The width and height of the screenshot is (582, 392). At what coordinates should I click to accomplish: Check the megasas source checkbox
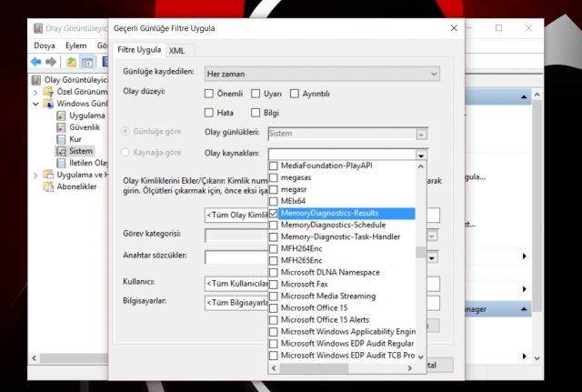pyautogui.click(x=274, y=177)
